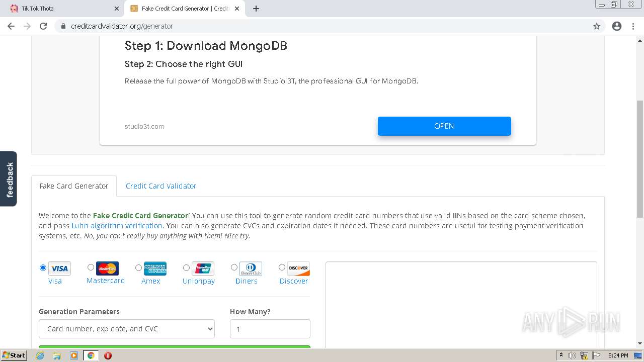Go forward in browser history

click(x=27, y=26)
